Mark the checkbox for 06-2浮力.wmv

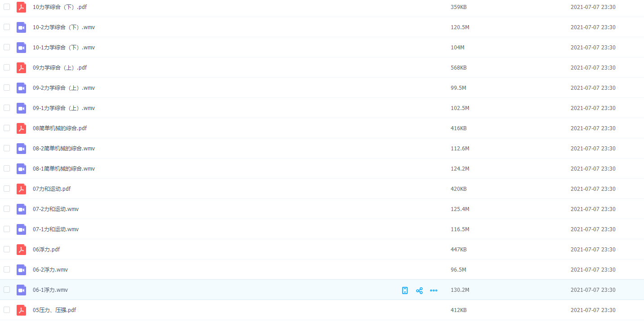(x=7, y=269)
